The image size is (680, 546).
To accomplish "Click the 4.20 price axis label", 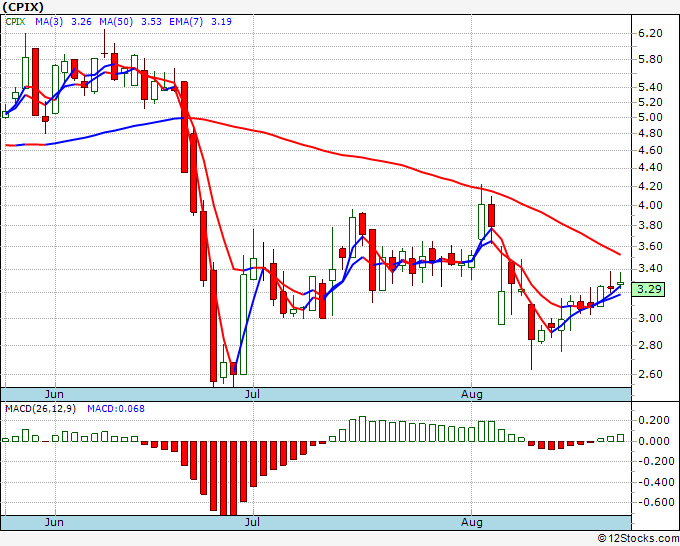I will [650, 186].
